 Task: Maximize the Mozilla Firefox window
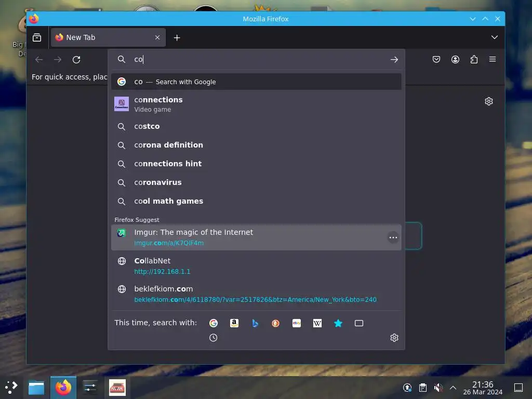[485, 19]
